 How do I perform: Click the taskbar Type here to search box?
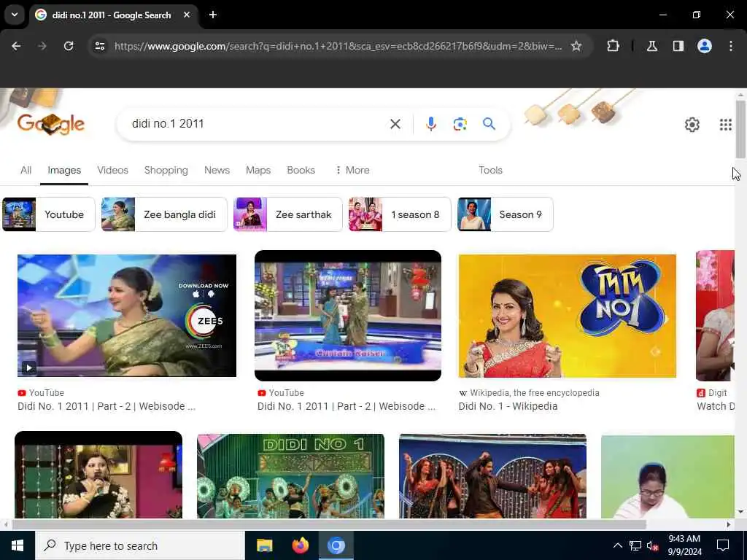(140, 545)
